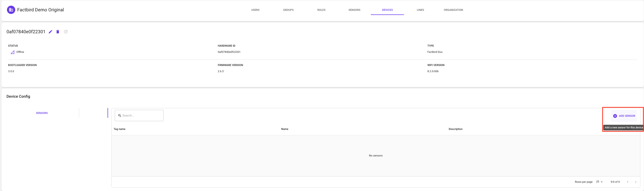644x191 pixels.
Task: Go to previous page chevron
Action: (x=627, y=182)
